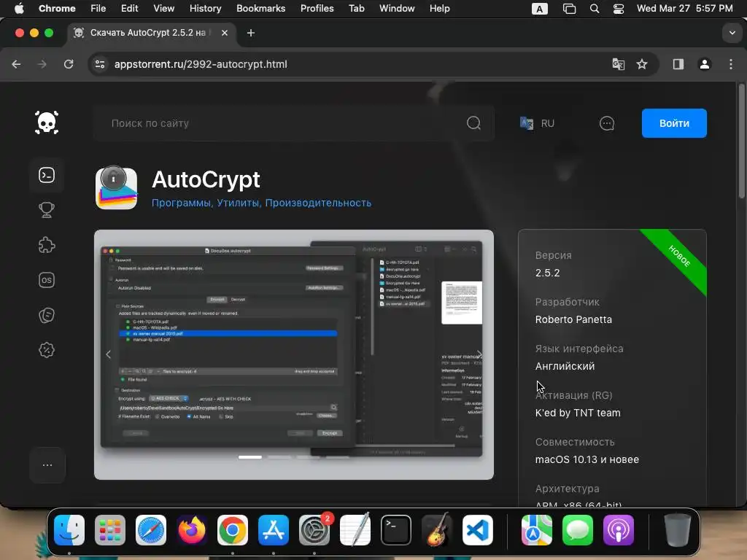Open Control Center in the menu bar
This screenshot has width=747, height=560.
(619, 9)
